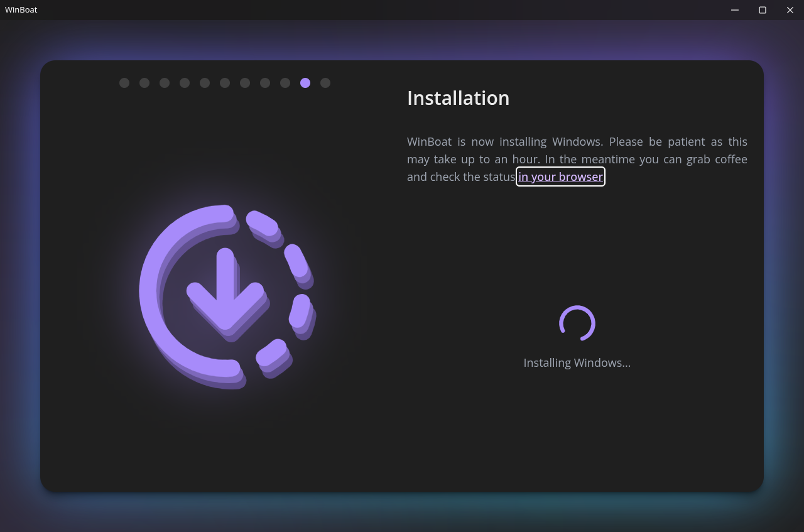Open the 'in your browser' status link

[x=560, y=176]
